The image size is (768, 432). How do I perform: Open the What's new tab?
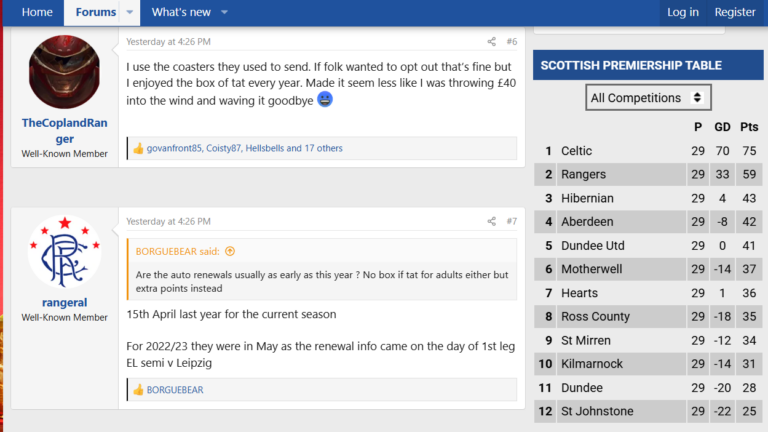[x=181, y=12]
